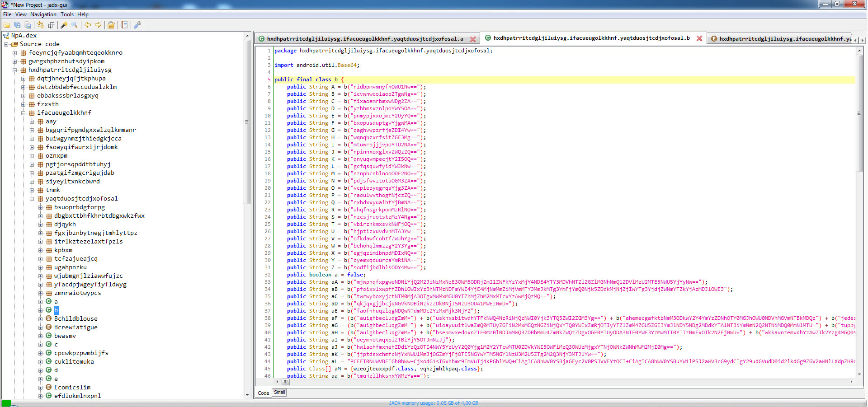Click class icon of bwasmv
The image size is (868, 407).
click(48, 336)
